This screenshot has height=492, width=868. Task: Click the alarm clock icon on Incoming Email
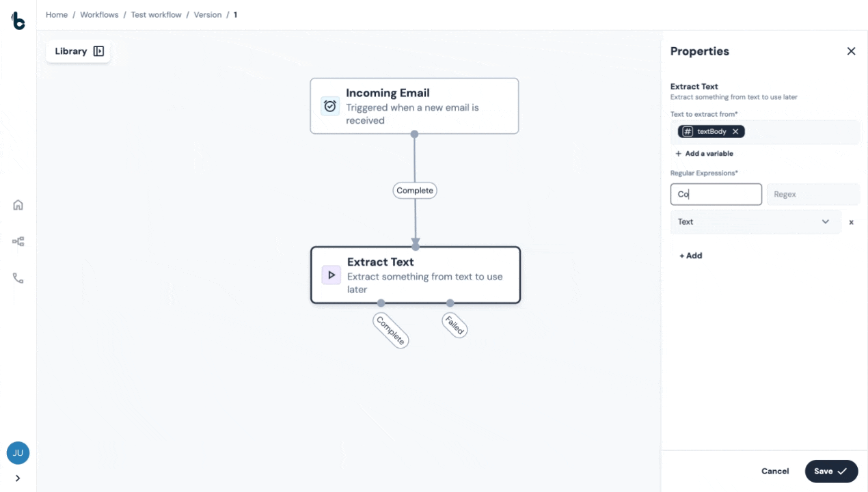coord(330,106)
